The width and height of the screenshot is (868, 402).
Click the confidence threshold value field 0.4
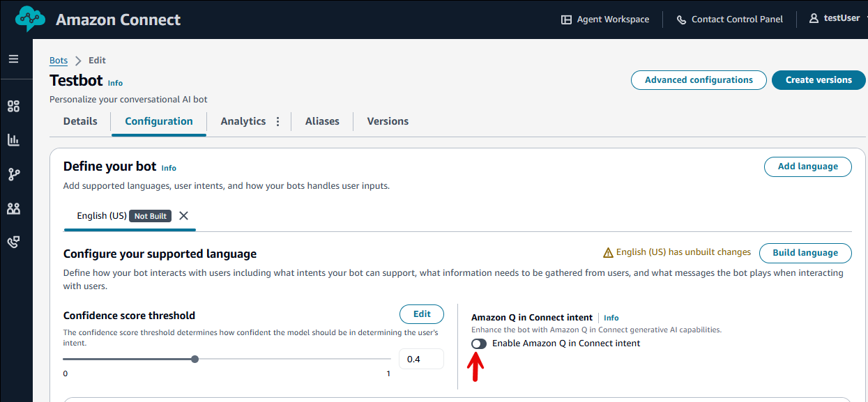[x=421, y=359]
